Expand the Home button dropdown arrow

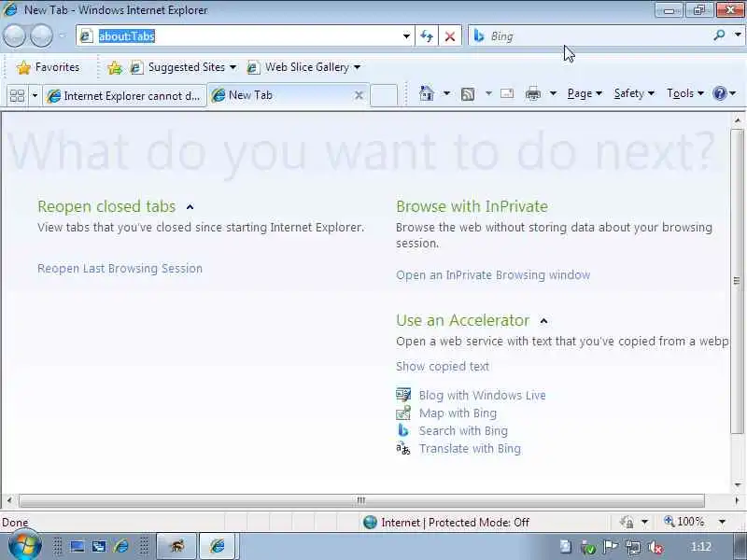click(x=446, y=93)
